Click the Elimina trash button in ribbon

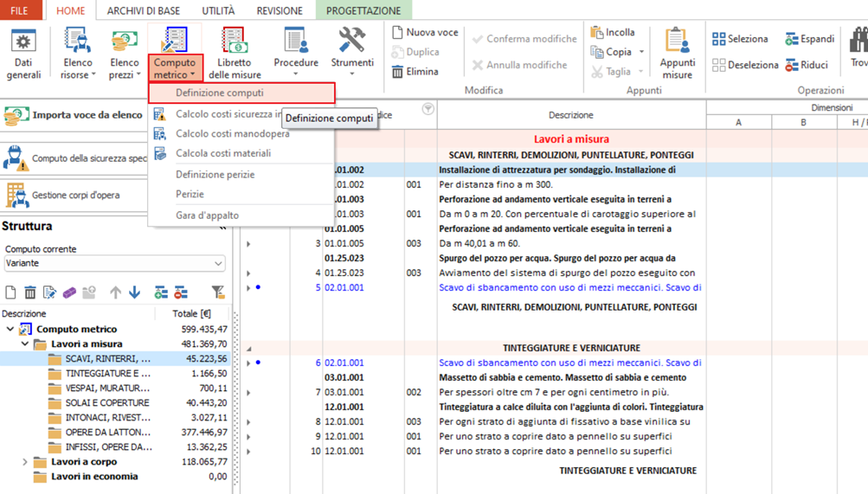click(415, 71)
